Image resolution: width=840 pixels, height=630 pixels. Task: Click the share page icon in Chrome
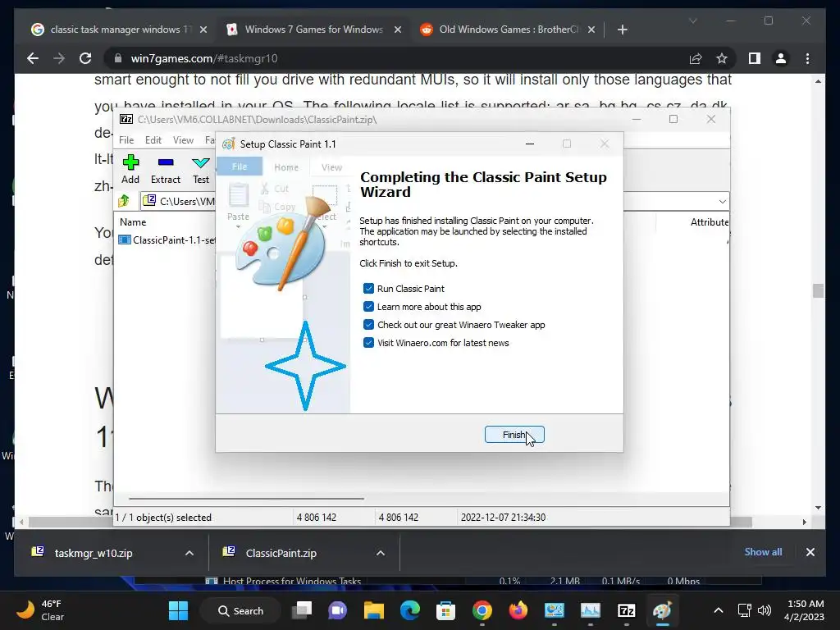pyautogui.click(x=696, y=58)
